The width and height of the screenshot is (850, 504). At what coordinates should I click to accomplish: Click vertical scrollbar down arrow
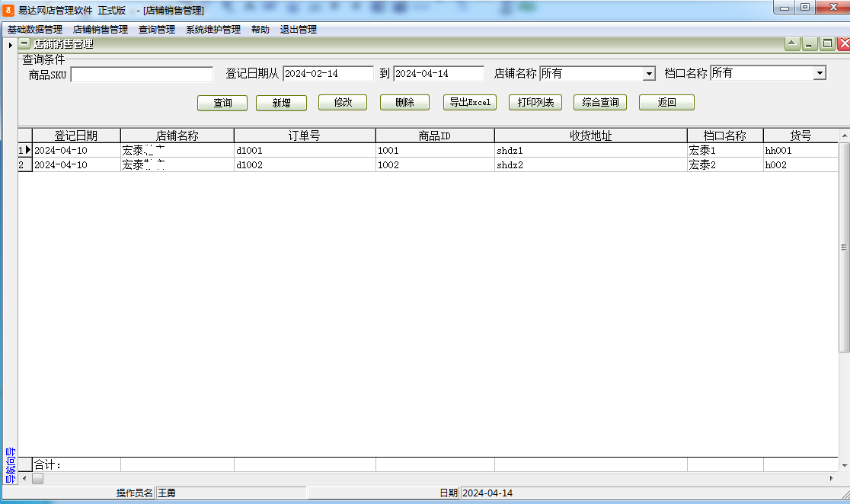[844, 465]
